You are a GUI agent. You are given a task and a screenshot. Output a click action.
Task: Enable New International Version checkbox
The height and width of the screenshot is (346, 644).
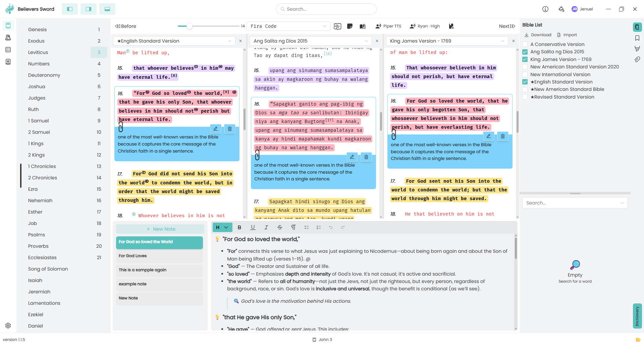(x=525, y=74)
